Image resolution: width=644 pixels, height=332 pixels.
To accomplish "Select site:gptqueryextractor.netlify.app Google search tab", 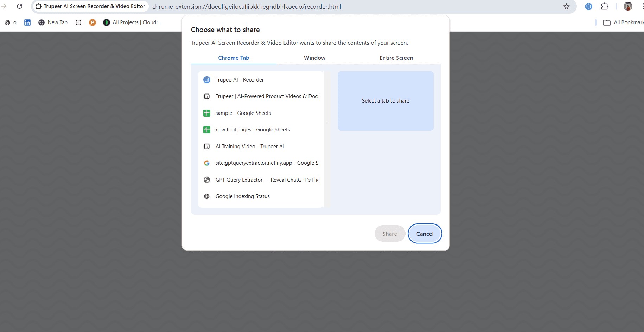I will 261,163.
